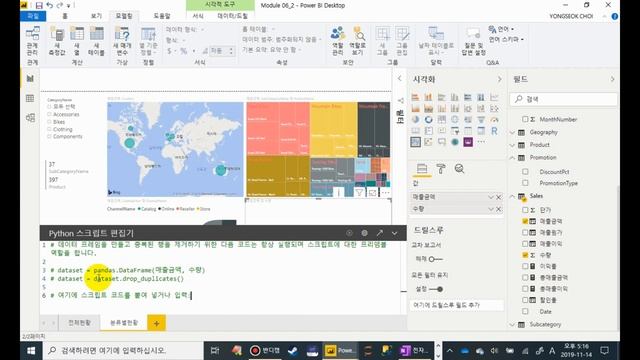Screen dimensions: 640x360
Task: Collapse the Promotion table
Action: (513, 158)
